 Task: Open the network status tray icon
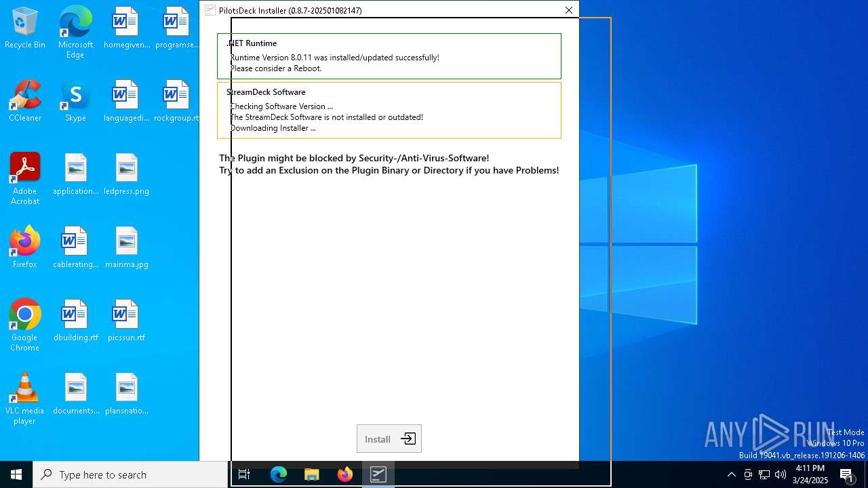pos(764,474)
